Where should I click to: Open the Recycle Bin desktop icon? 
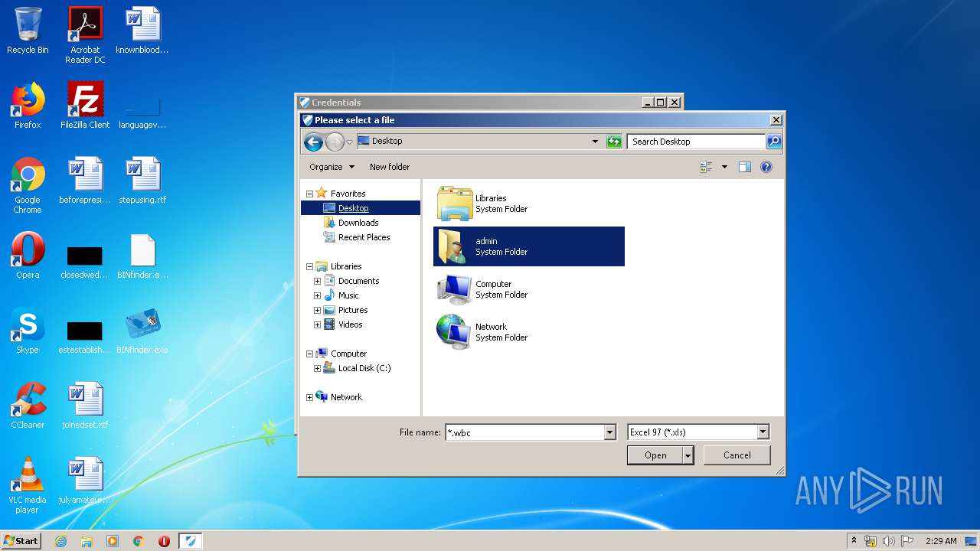28,31
